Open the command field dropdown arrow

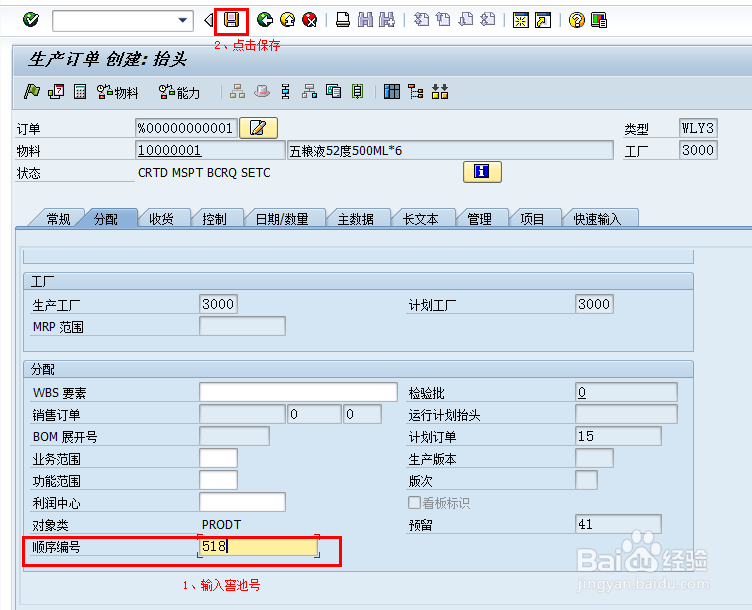point(182,21)
